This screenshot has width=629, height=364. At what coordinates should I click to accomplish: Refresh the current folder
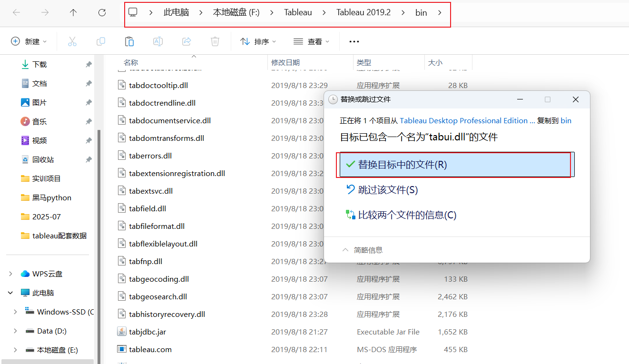click(102, 13)
